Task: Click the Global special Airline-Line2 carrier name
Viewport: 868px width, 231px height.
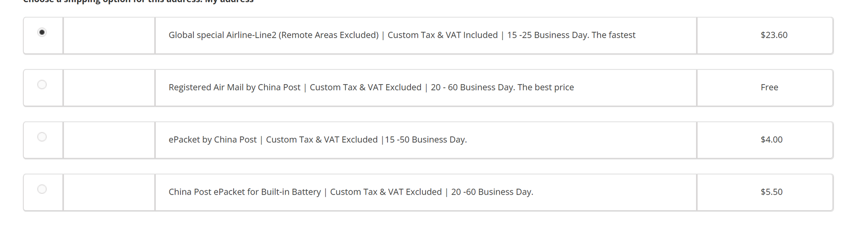Action: pyautogui.click(x=273, y=35)
